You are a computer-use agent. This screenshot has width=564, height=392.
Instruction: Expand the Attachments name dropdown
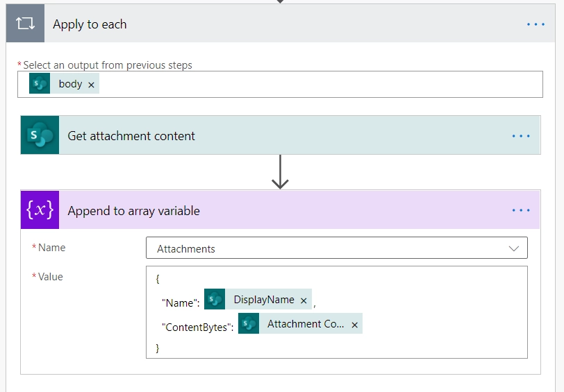pos(337,248)
